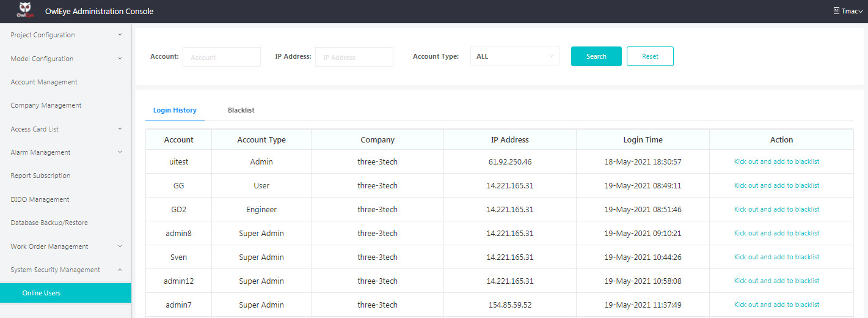Focus the IP Address input field
Screen dimensions: 868x318
pos(354,57)
